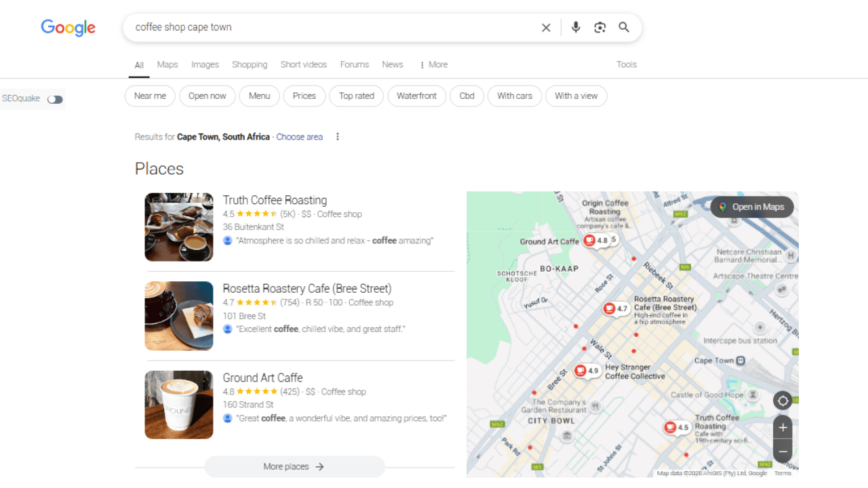Image resolution: width=868 pixels, height=488 pixels.
Task: Click the "101 Bree St" address text
Action: tap(244, 316)
